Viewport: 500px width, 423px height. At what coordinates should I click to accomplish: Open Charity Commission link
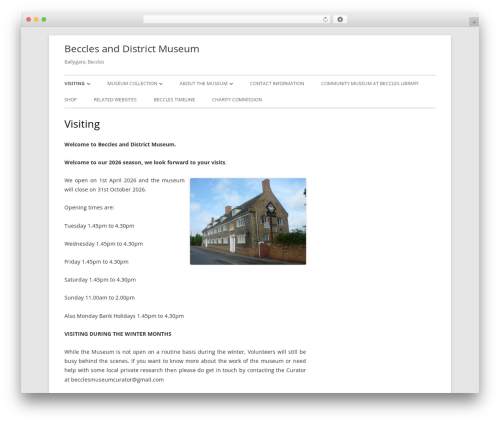(237, 100)
